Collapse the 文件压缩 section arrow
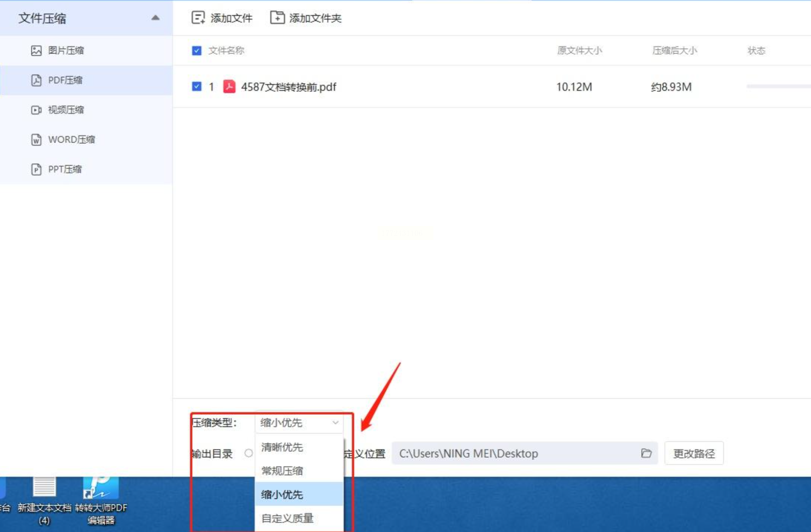The width and height of the screenshot is (811, 532). click(x=155, y=18)
